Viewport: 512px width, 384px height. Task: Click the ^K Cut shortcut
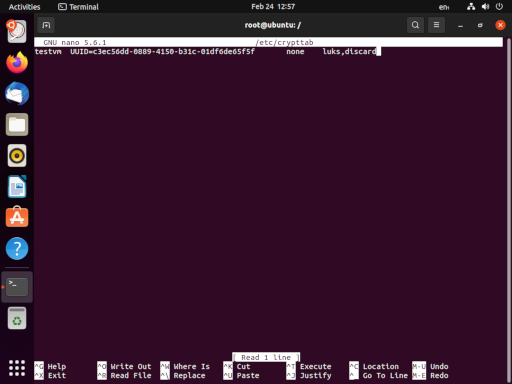(237, 366)
